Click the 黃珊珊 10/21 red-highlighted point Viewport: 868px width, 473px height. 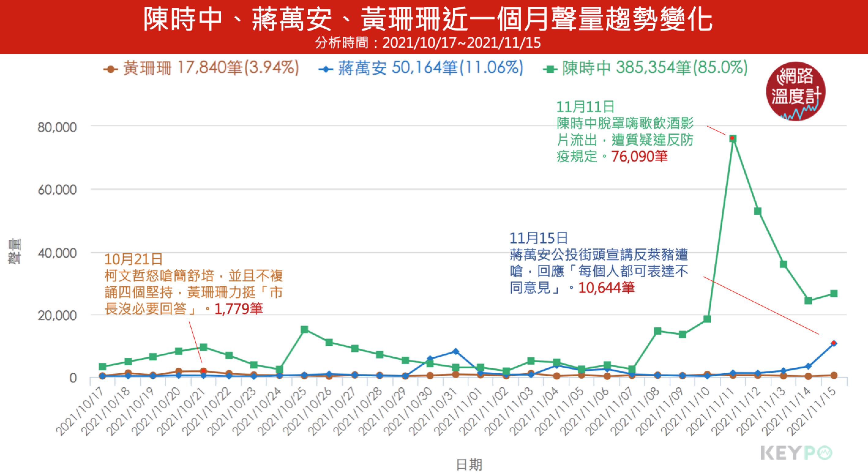[203, 371]
